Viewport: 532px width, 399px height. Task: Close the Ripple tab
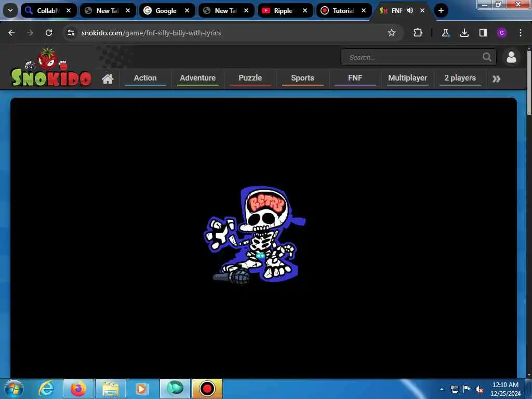point(305,10)
